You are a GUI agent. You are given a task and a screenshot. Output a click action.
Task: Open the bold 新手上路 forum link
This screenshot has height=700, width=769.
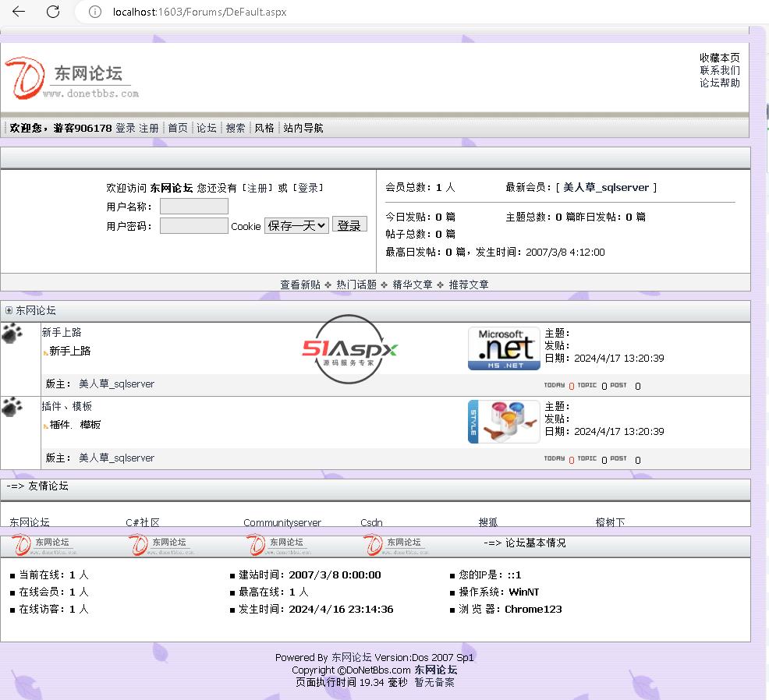point(69,351)
